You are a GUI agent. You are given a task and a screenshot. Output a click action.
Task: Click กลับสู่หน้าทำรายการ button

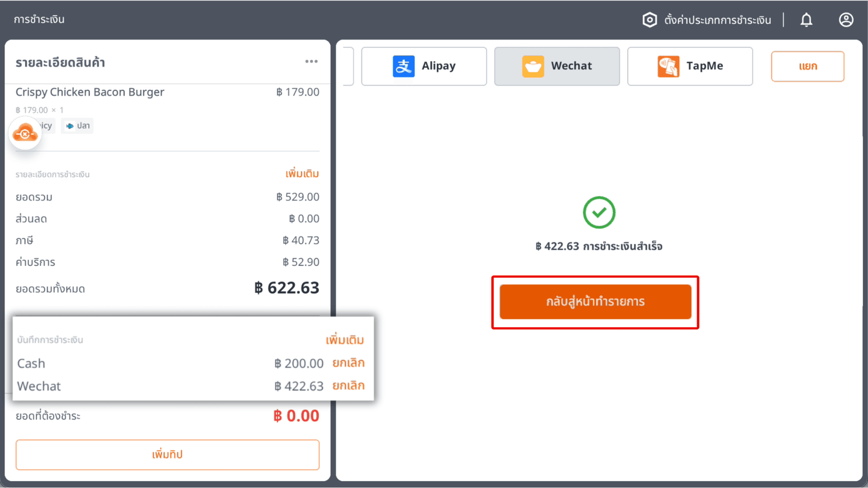coord(595,302)
